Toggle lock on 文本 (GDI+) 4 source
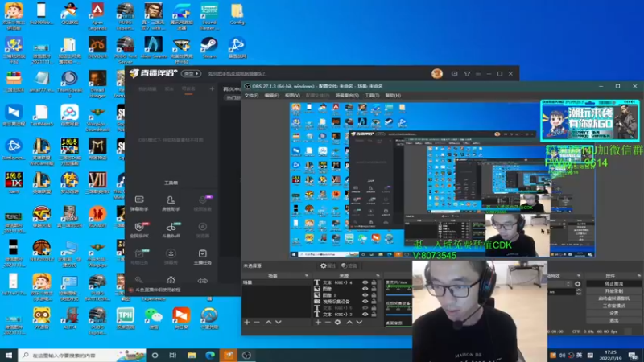The height and width of the screenshot is (362, 644). [374, 282]
